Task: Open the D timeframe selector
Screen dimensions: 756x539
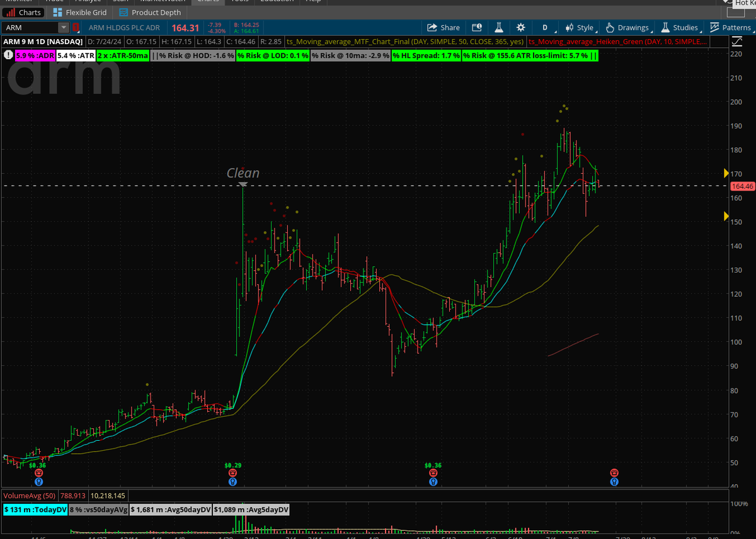Action: point(544,28)
